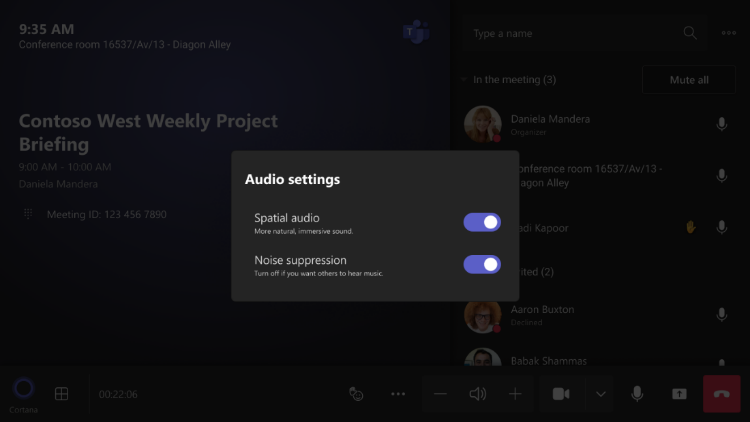Open the reactions and raise hand icon

click(356, 394)
